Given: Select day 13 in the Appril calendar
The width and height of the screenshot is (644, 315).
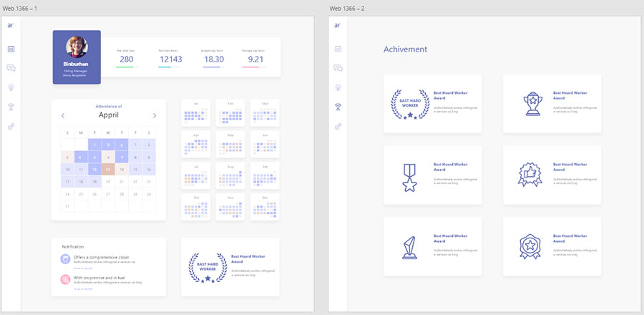Looking at the screenshot, I should [x=108, y=169].
